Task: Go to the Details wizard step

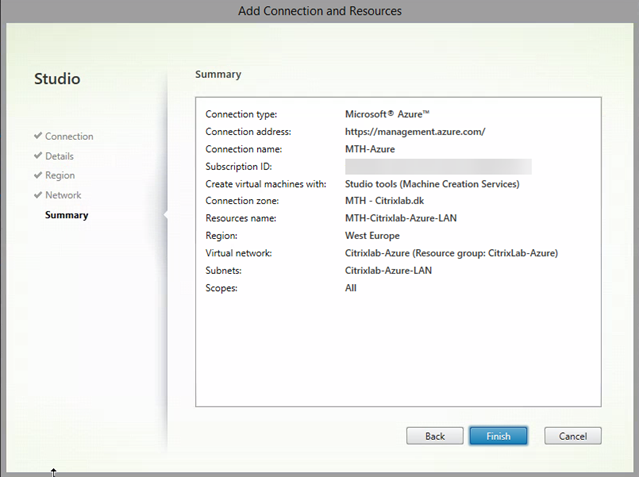Action: point(59,156)
